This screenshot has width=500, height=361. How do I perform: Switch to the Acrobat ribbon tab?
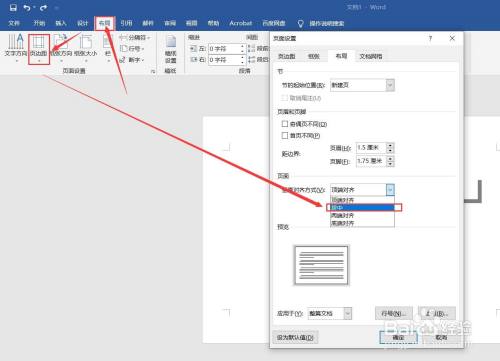pos(241,23)
